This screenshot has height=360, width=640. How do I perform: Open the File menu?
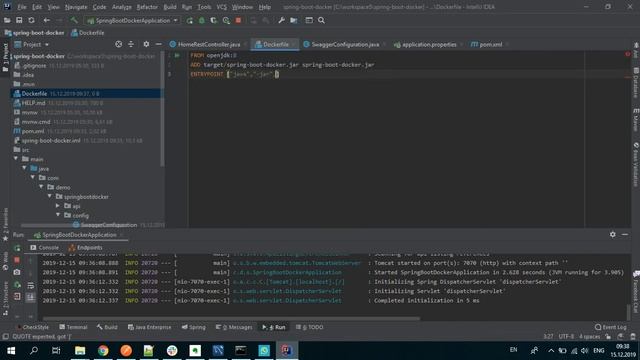pos(22,7)
